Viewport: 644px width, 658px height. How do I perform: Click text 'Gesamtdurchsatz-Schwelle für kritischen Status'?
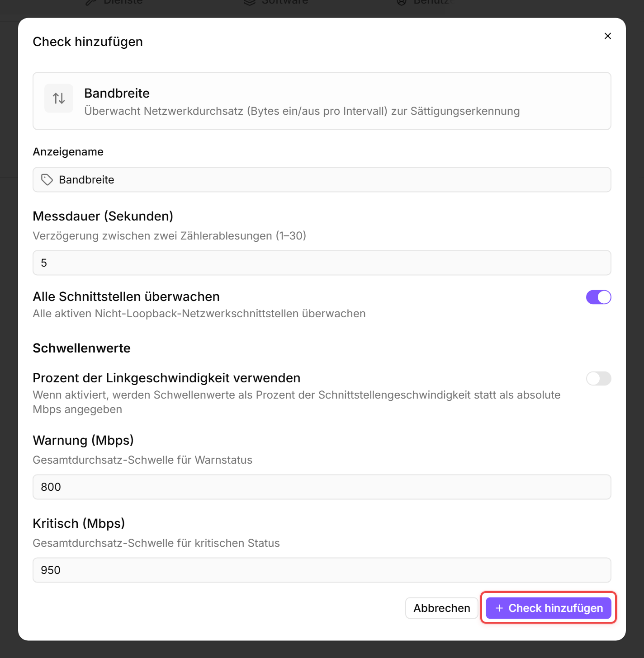click(156, 543)
